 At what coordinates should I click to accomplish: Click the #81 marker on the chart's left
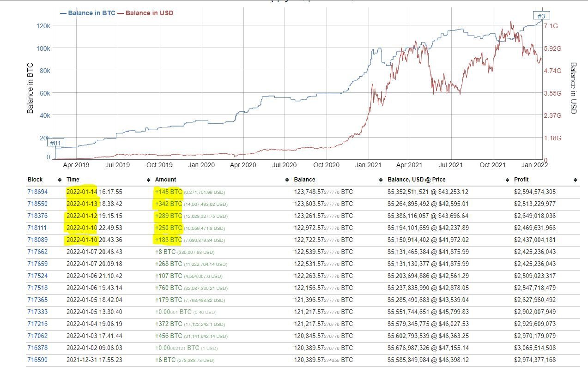[x=56, y=143]
